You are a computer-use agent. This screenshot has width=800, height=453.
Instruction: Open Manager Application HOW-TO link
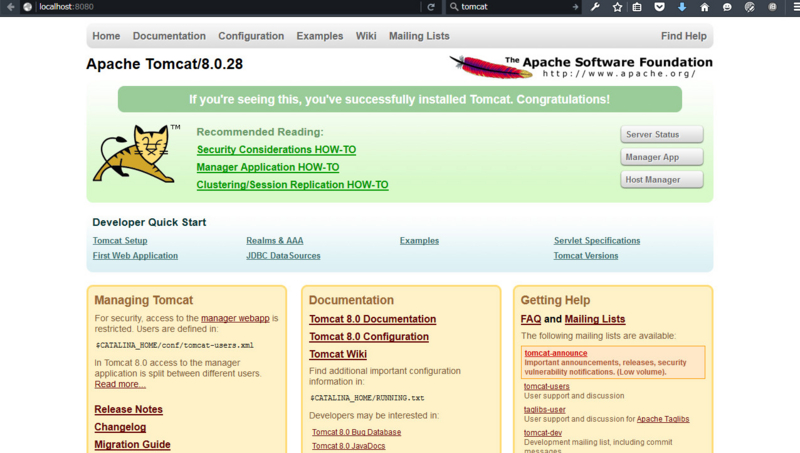(268, 167)
